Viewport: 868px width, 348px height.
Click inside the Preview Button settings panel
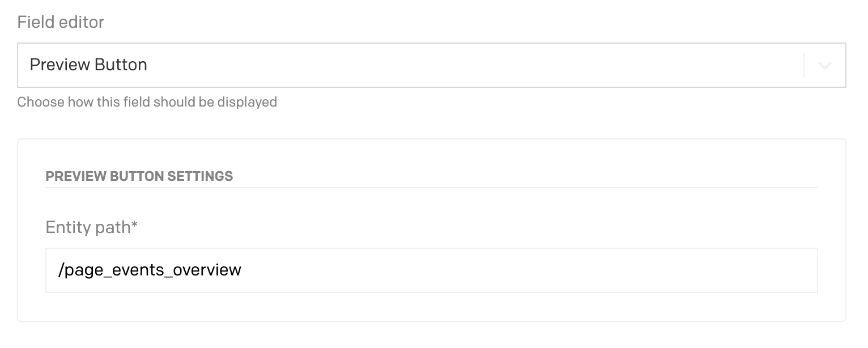(431, 309)
